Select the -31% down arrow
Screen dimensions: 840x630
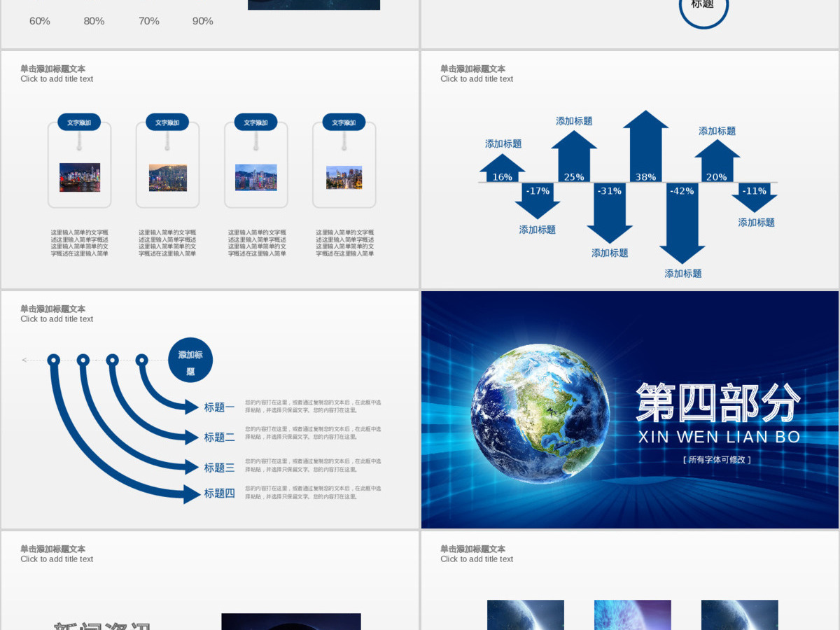click(x=610, y=213)
